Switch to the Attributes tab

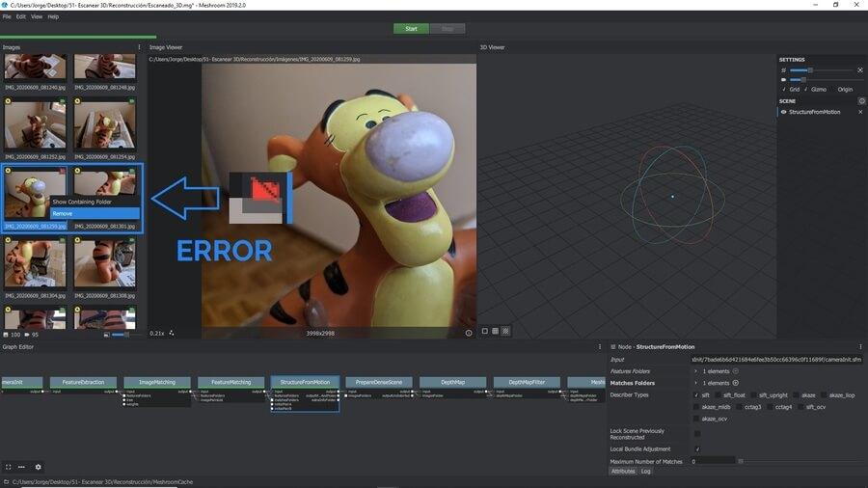tap(623, 472)
